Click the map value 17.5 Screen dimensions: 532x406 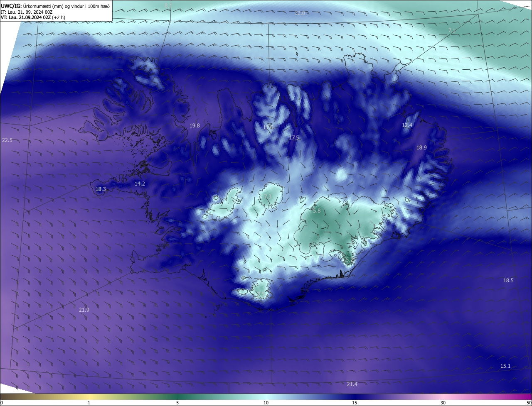pyautogui.click(x=294, y=137)
